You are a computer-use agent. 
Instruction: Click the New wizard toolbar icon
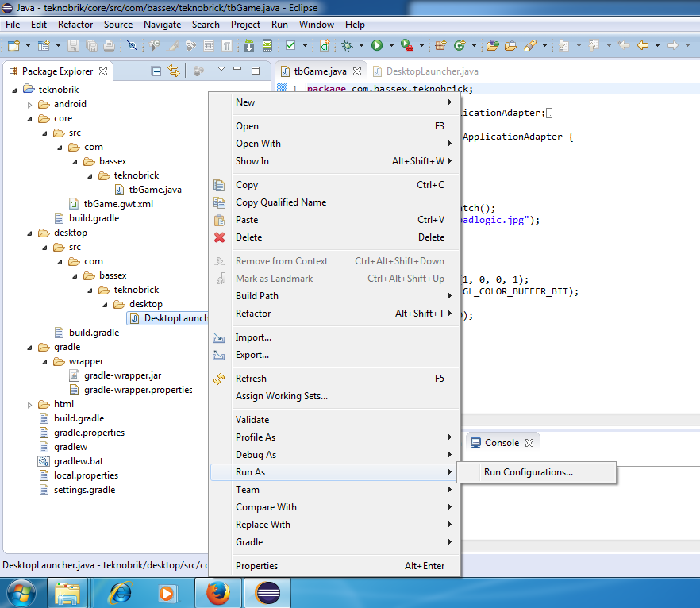point(13,45)
